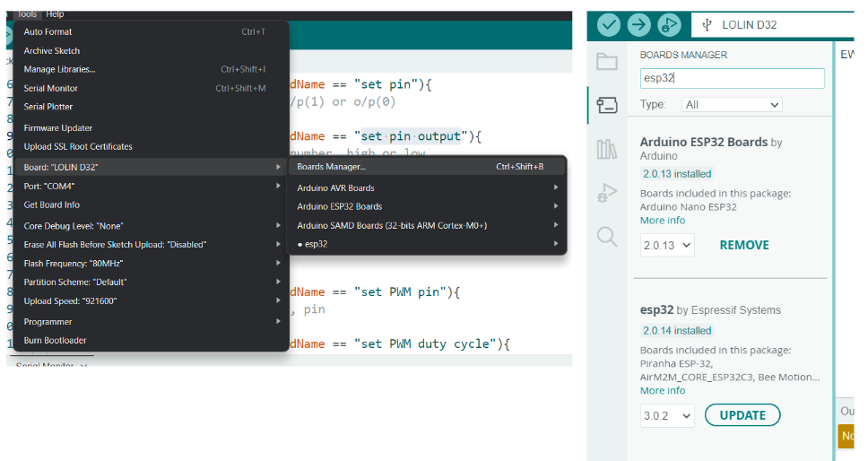Image resolution: width=868 pixels, height=461 pixels.
Task: Start the Debugger from the toolbar
Action: click(669, 25)
